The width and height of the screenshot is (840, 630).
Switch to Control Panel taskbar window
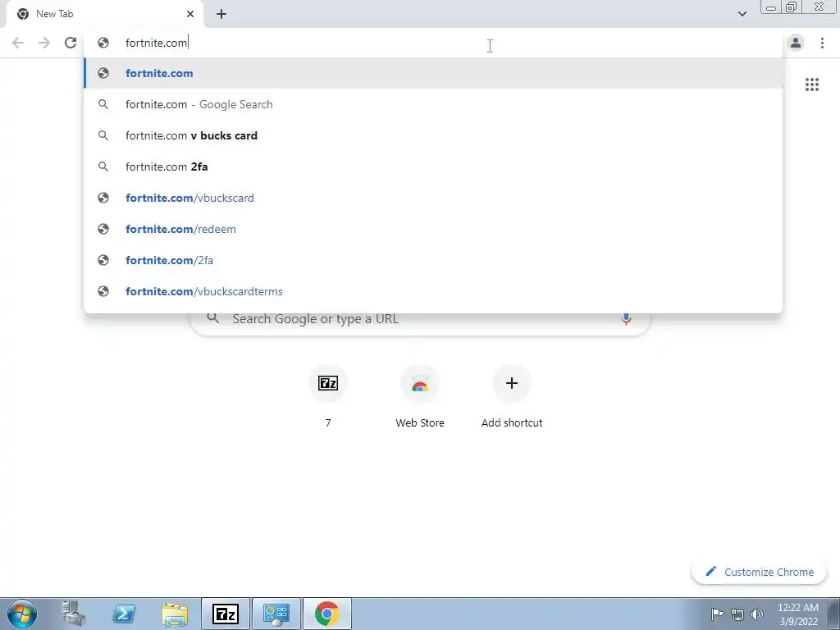click(276, 614)
